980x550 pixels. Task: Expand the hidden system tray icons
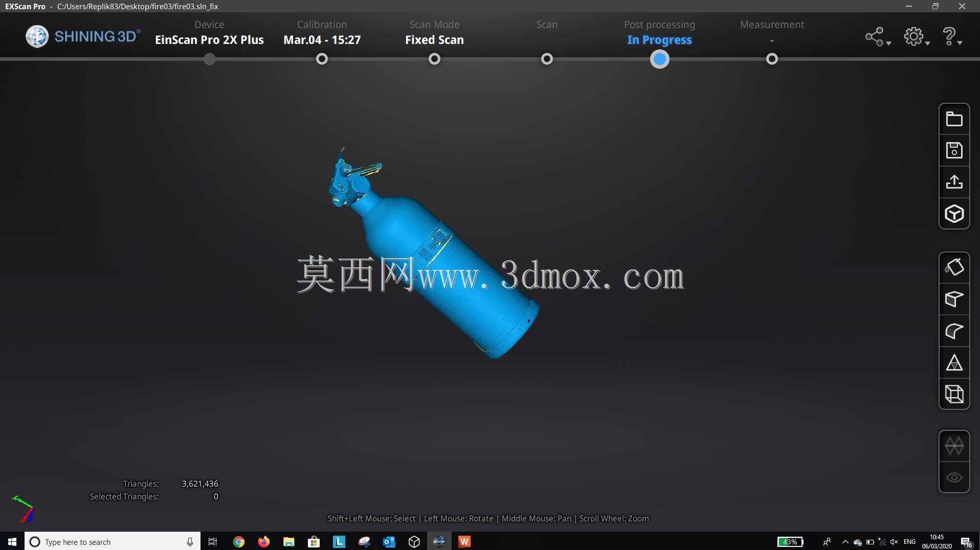(x=845, y=542)
